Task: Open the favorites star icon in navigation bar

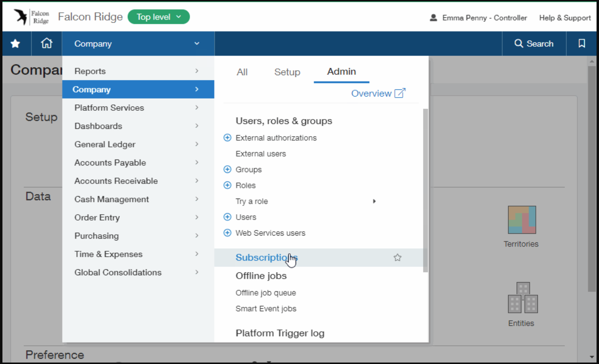Action: pos(16,43)
